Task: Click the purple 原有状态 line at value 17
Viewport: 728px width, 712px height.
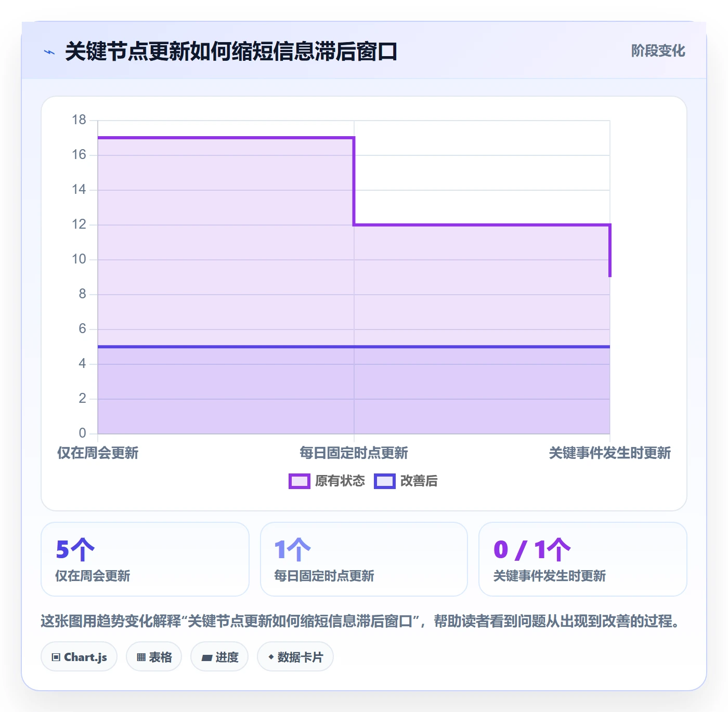Action: click(226, 138)
